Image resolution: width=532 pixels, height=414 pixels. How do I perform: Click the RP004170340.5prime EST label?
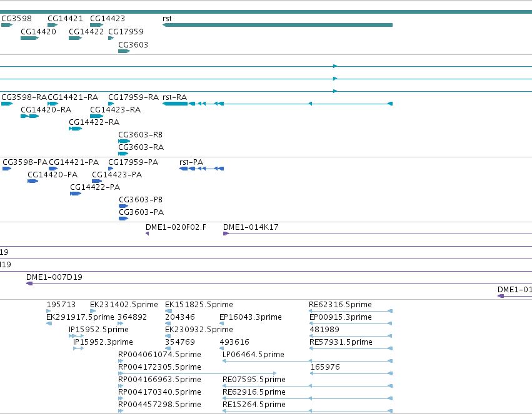coord(159,393)
